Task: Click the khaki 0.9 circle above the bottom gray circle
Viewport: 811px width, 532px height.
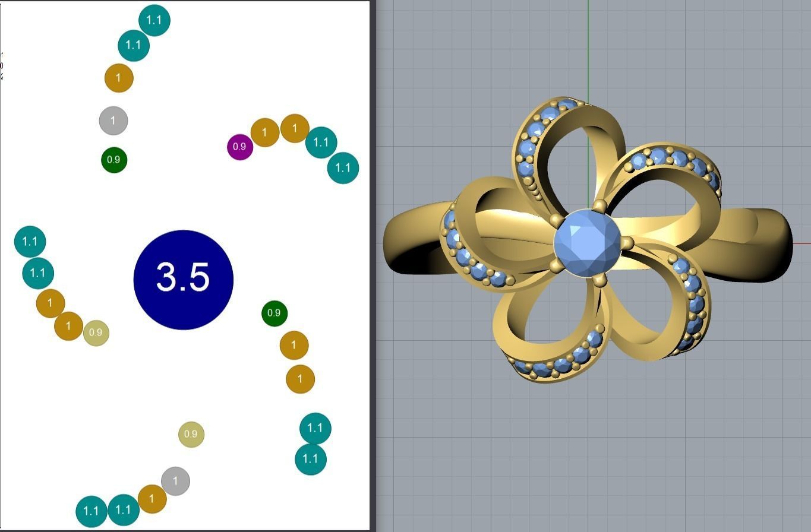Action: pyautogui.click(x=191, y=434)
